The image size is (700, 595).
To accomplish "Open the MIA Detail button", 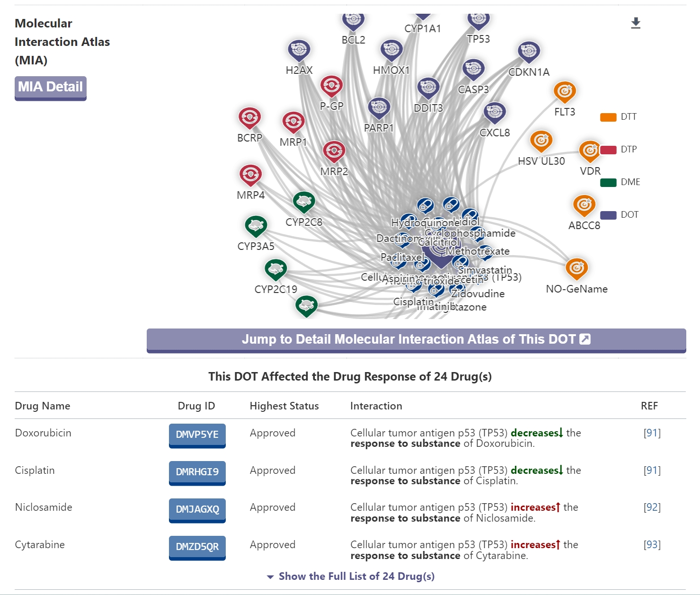I will [x=51, y=88].
